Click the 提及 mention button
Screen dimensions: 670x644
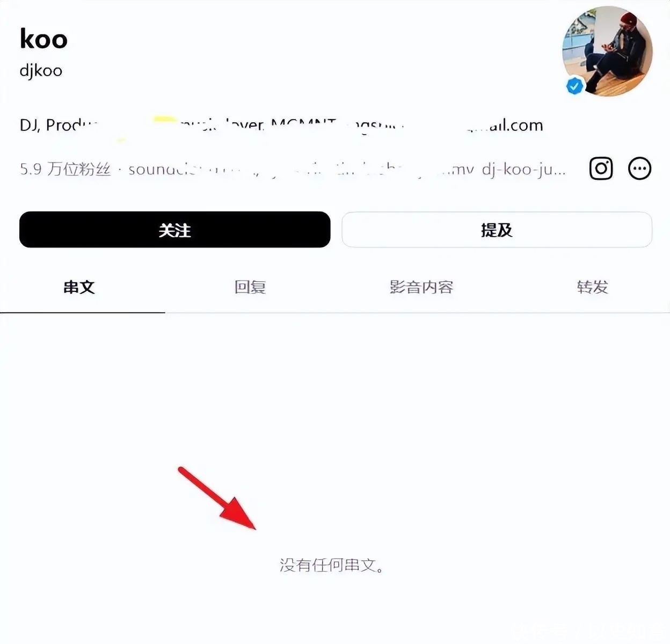[497, 230]
